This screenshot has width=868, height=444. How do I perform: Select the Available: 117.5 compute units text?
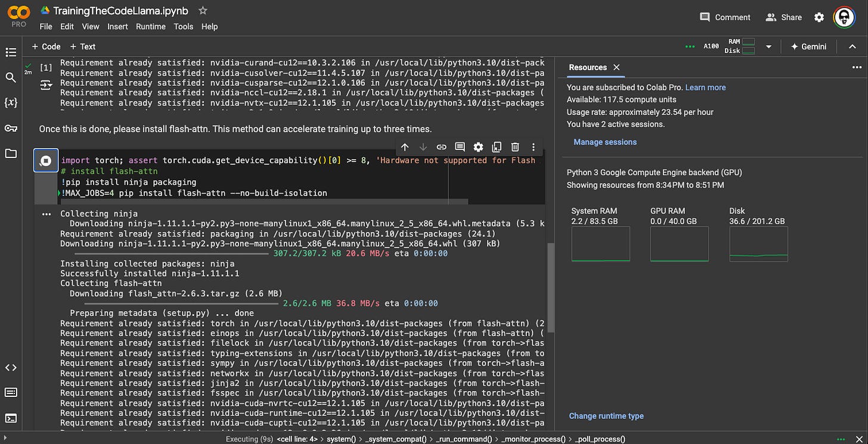point(621,100)
